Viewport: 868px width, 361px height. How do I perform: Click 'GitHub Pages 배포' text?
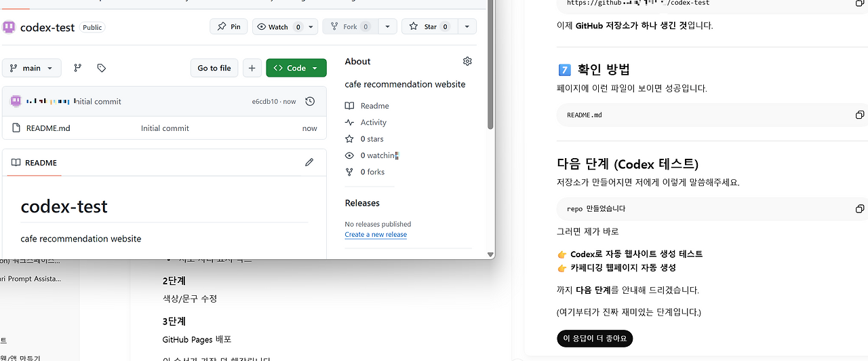tap(197, 339)
